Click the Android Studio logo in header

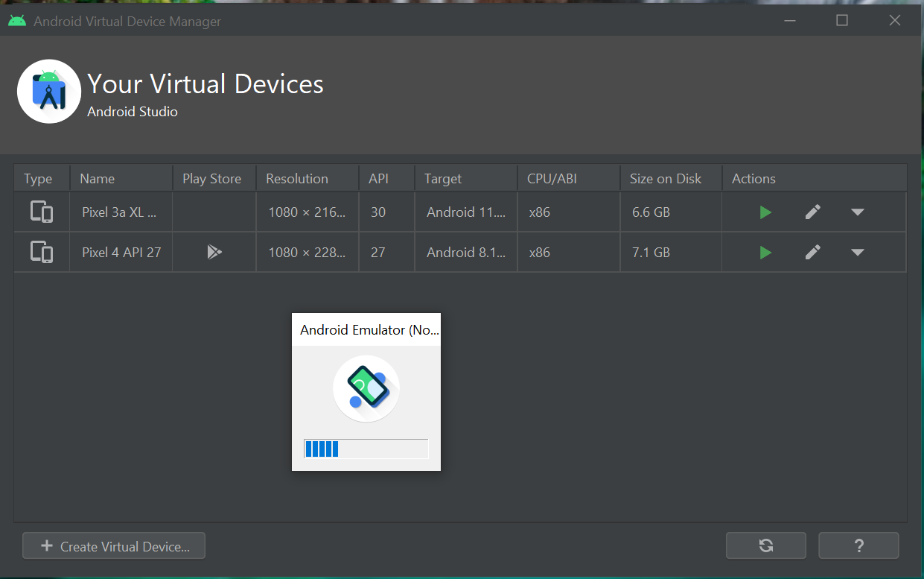49,92
